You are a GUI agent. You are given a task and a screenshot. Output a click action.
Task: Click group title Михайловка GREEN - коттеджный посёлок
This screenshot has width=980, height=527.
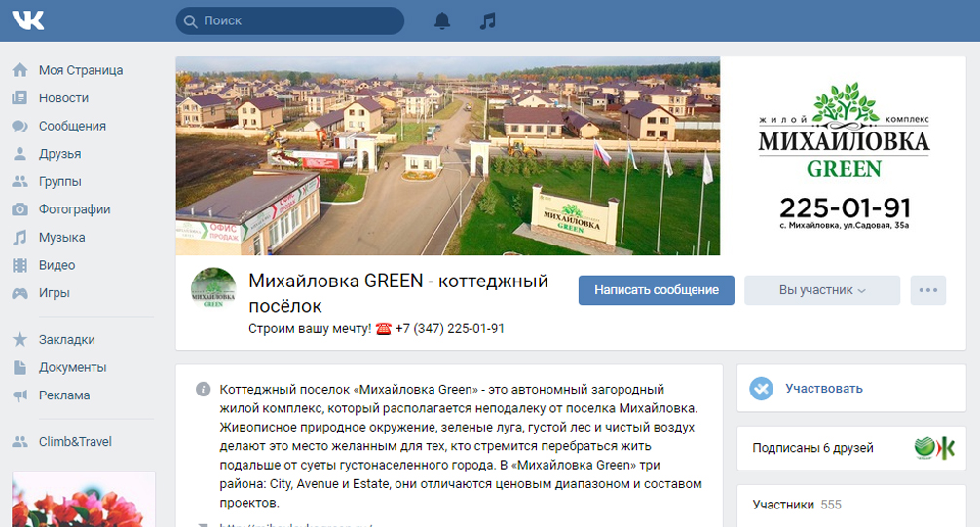pos(398,293)
